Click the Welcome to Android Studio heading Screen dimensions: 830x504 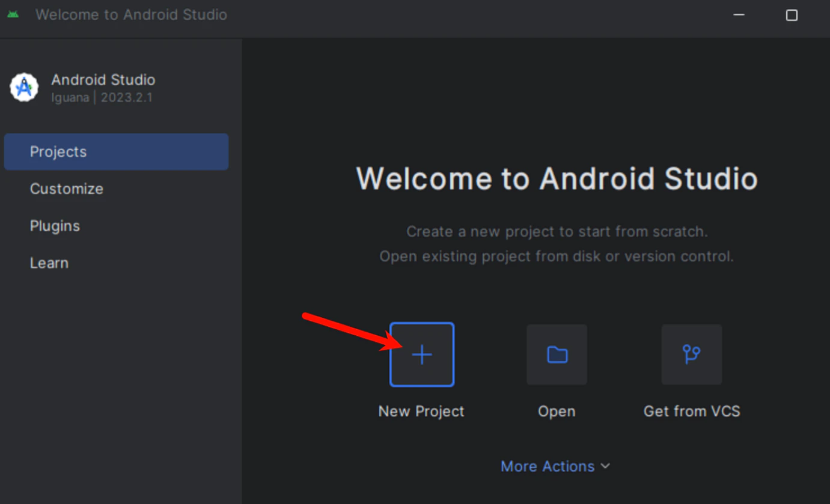tap(557, 178)
